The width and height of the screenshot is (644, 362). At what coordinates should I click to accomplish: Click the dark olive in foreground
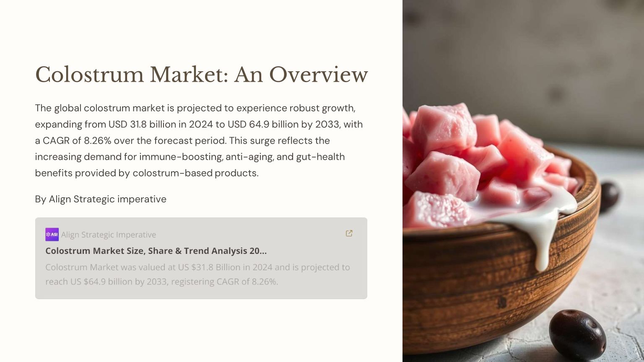point(577,334)
